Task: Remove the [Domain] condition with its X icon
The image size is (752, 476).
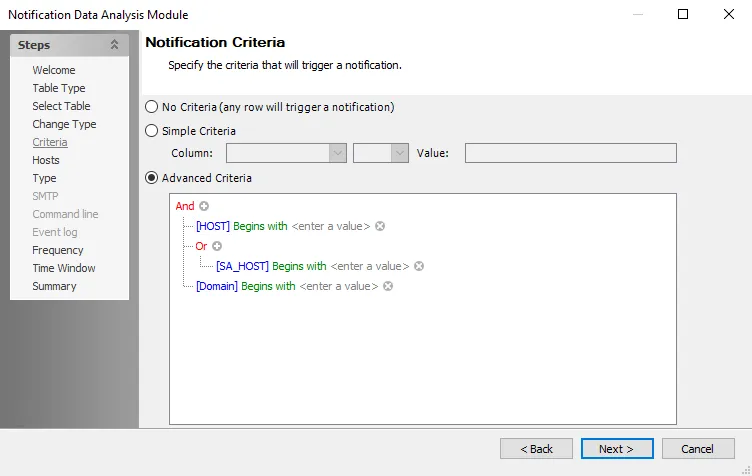Action: tap(388, 286)
